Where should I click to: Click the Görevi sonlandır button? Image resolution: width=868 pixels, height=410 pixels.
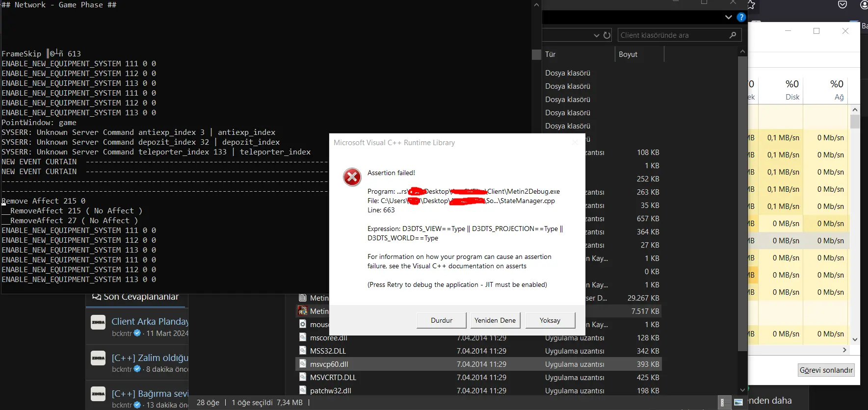[826, 370]
